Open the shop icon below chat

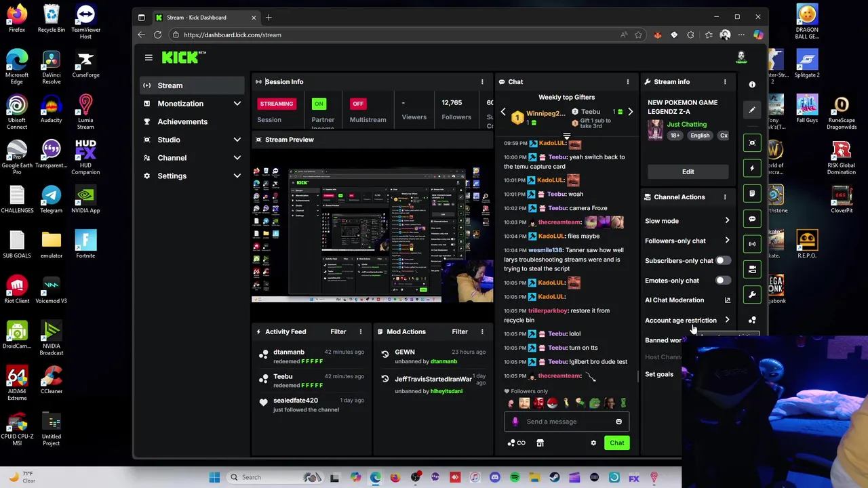tap(540, 443)
